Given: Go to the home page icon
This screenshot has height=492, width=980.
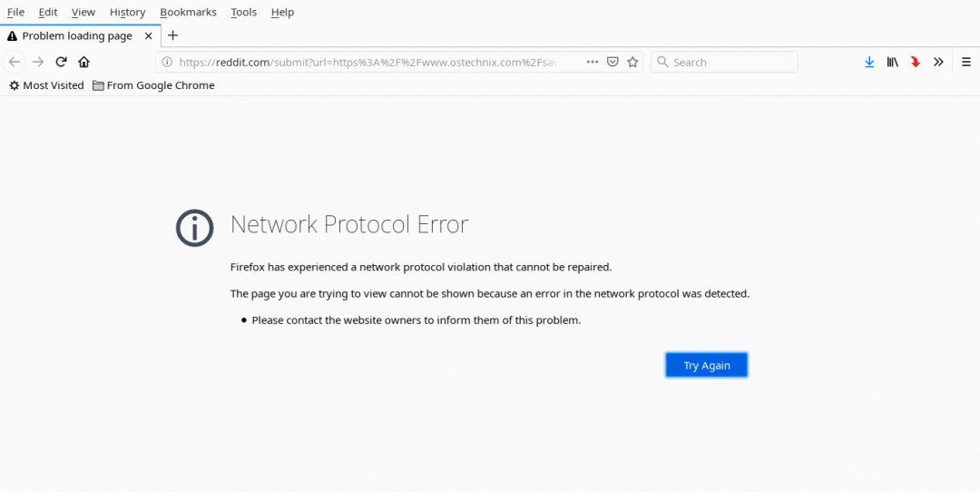Looking at the screenshot, I should 83,62.
